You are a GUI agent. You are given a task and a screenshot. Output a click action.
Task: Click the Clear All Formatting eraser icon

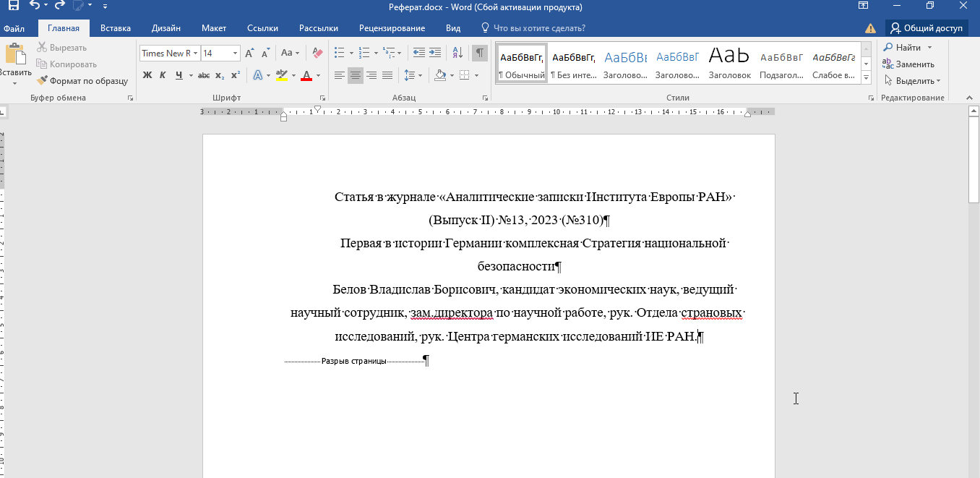pos(317,53)
